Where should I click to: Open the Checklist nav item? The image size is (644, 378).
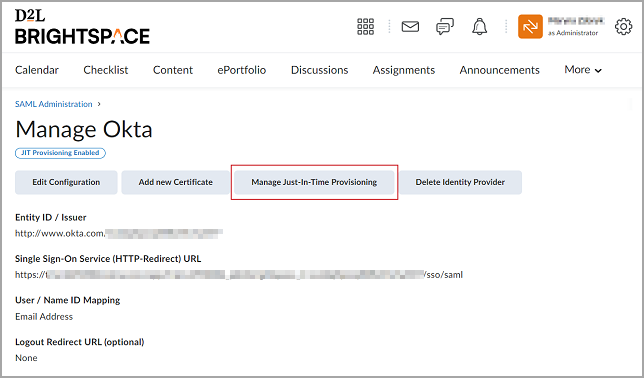106,70
